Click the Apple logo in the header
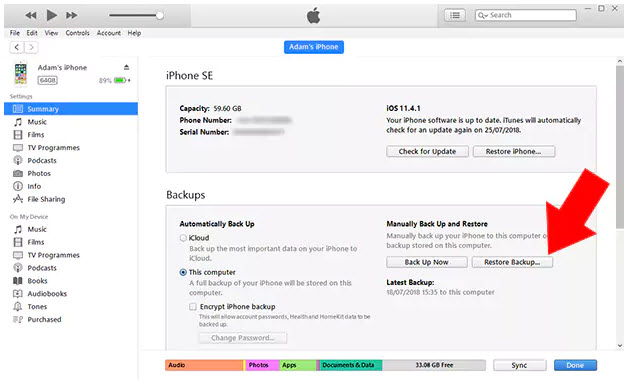This screenshot has height=387, width=631. click(313, 16)
